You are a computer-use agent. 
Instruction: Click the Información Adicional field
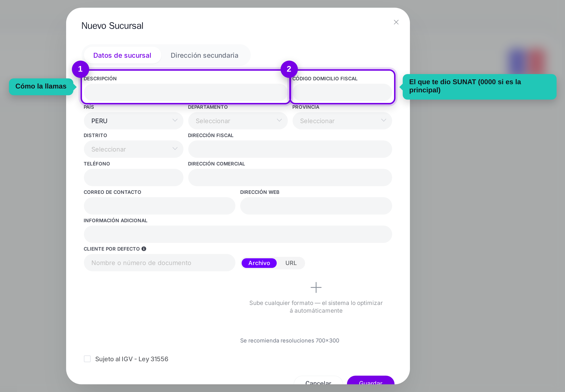click(238, 234)
